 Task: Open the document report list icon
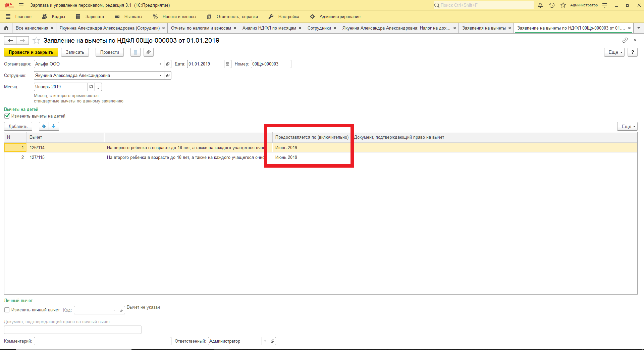[136, 52]
